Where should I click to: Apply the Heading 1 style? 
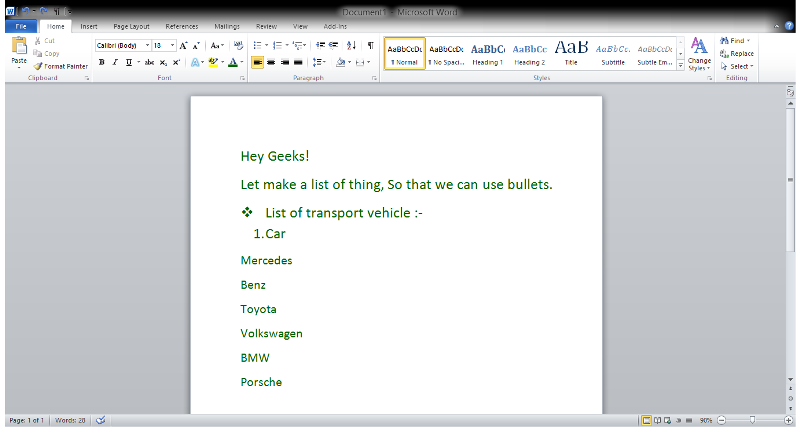click(x=488, y=53)
